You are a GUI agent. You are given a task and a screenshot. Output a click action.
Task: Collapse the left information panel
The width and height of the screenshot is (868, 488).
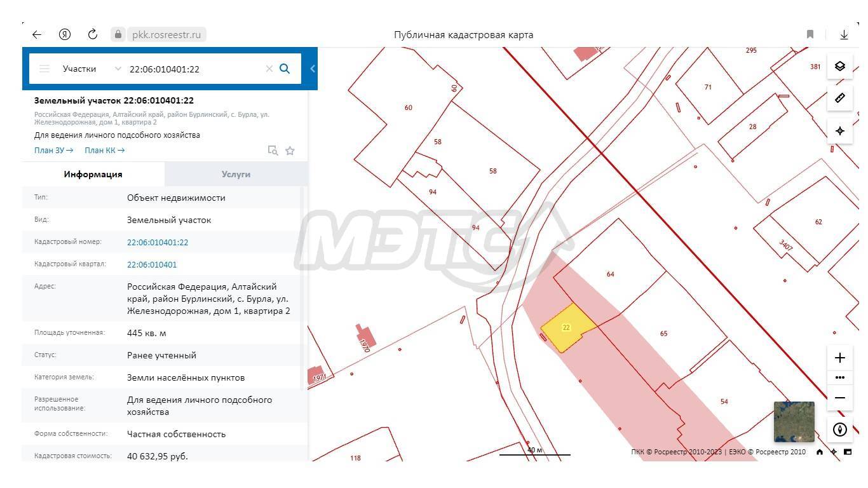(313, 69)
